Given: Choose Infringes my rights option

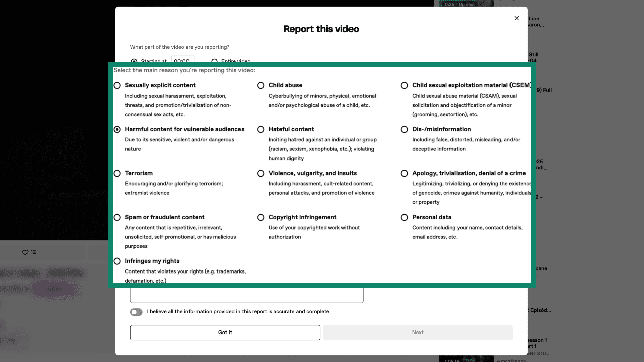Looking at the screenshot, I should click(117, 261).
